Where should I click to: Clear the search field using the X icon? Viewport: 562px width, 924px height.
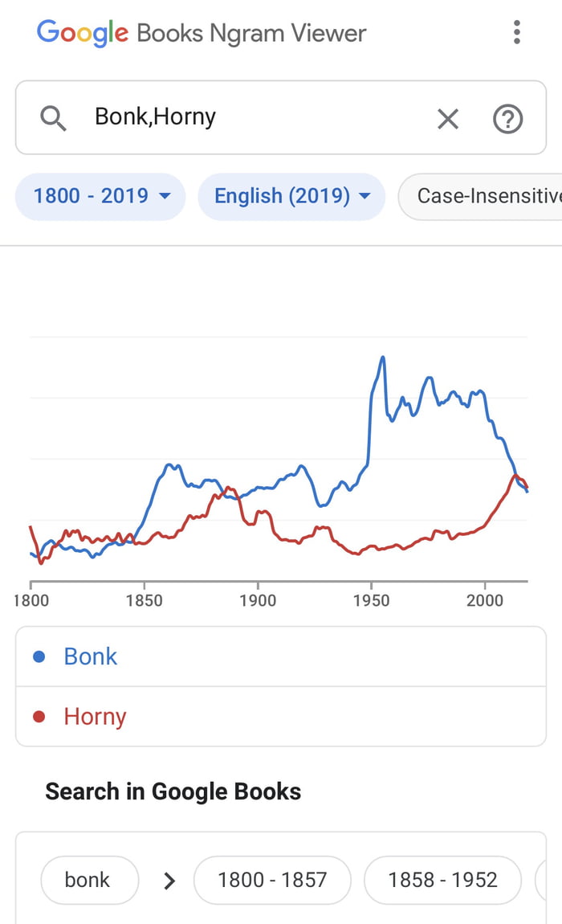(447, 118)
